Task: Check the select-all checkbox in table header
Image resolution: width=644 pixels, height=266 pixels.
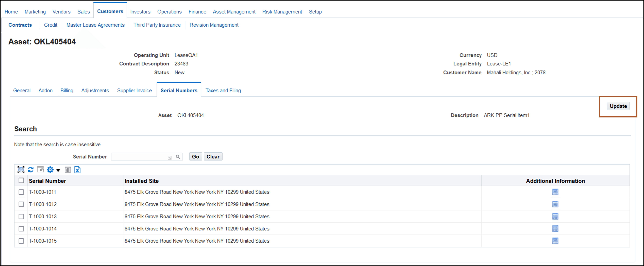Action: point(21,181)
